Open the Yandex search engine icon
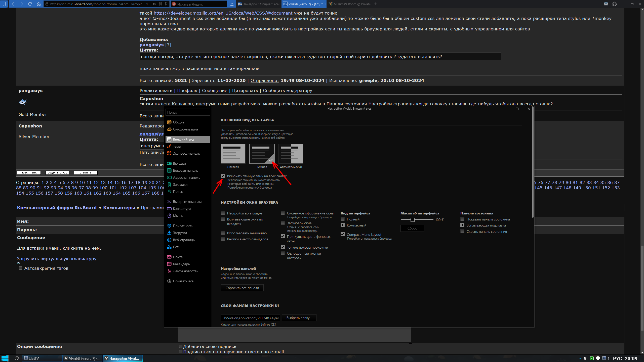644x362 pixels. 174,4
